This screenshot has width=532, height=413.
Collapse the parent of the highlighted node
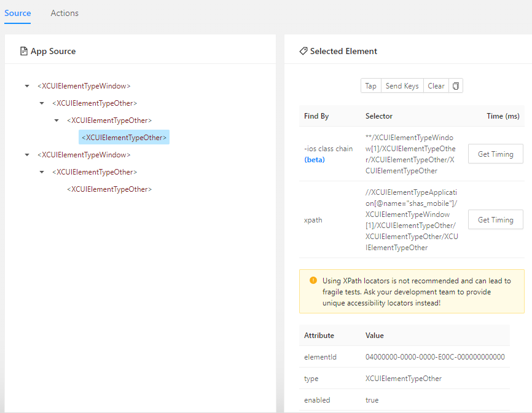click(x=57, y=120)
